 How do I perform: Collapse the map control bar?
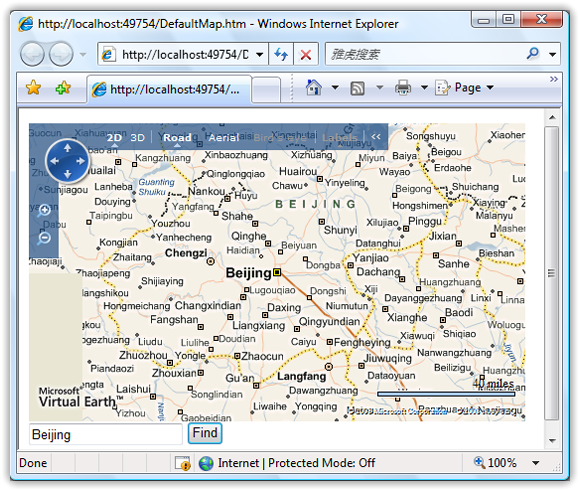[x=376, y=137]
